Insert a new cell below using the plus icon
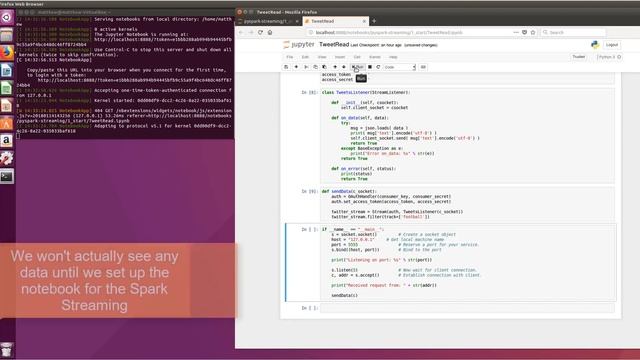 click(x=296, y=67)
